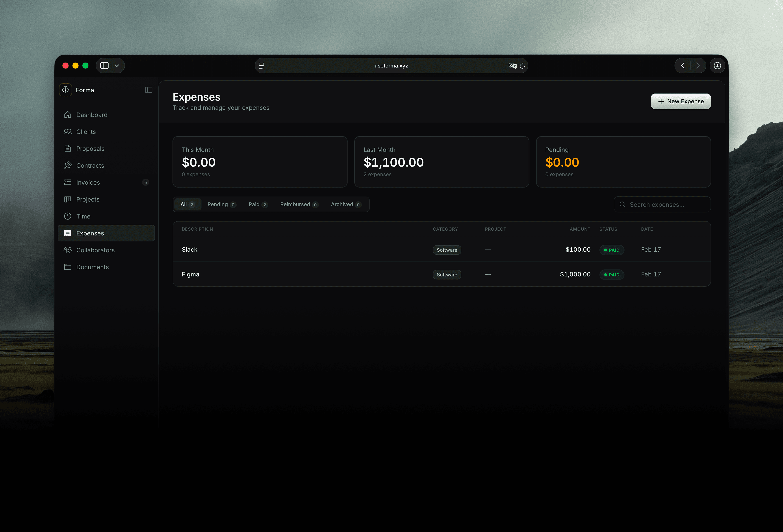Screen dimensions: 783x532
Task: Click the Contracts pen icon
Action: tap(68, 166)
